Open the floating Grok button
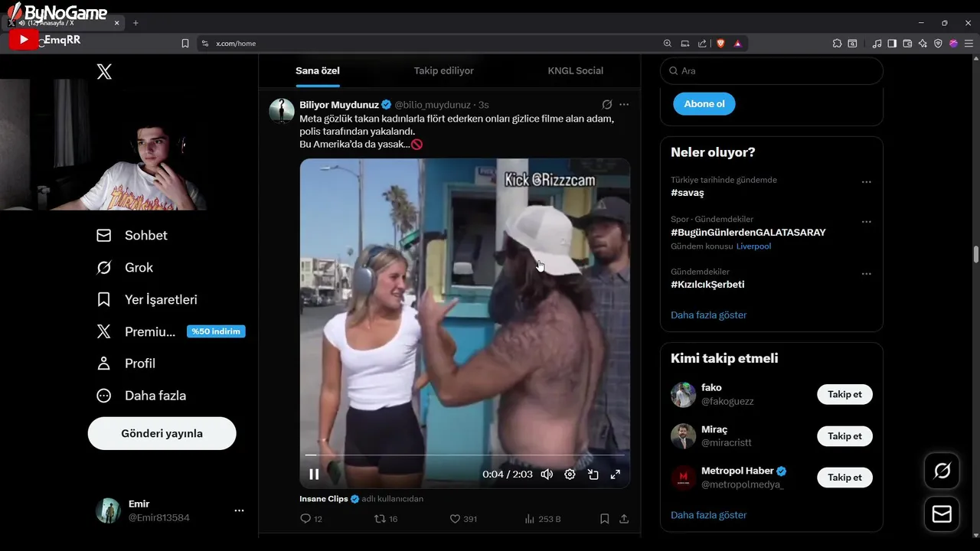 click(x=942, y=471)
